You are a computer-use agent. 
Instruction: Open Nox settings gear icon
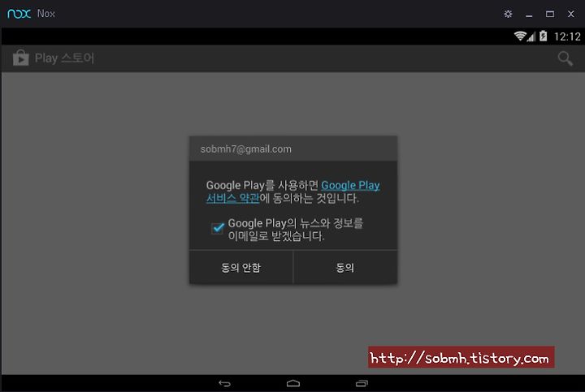tap(508, 14)
